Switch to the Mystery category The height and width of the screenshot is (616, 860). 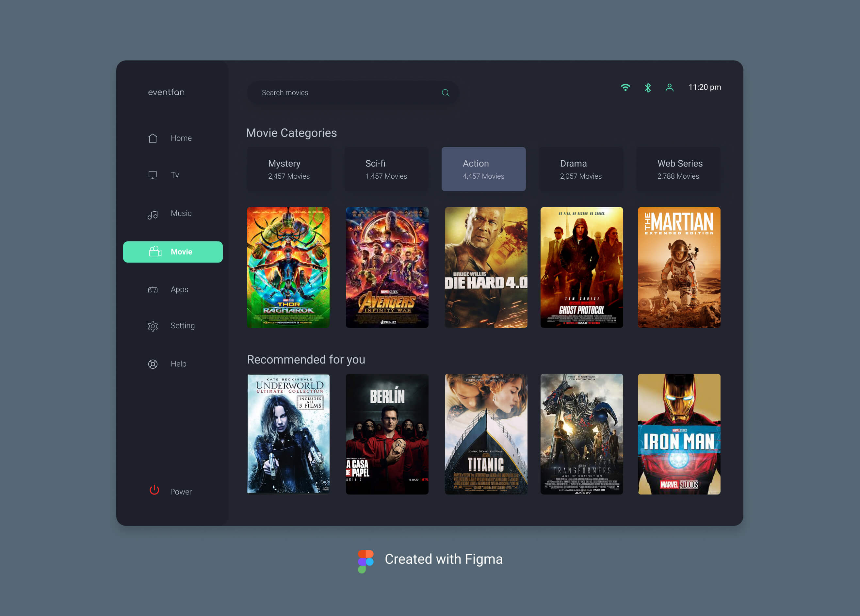(x=288, y=169)
